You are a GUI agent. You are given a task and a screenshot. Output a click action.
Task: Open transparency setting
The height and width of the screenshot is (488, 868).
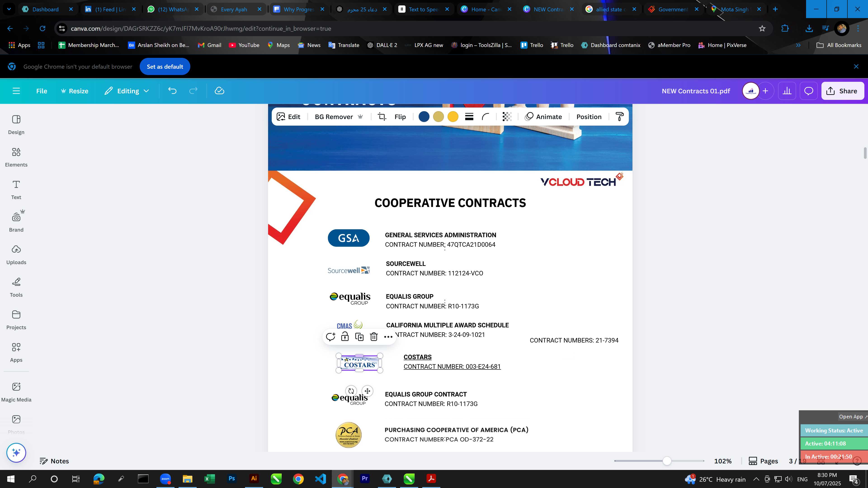coord(507,117)
